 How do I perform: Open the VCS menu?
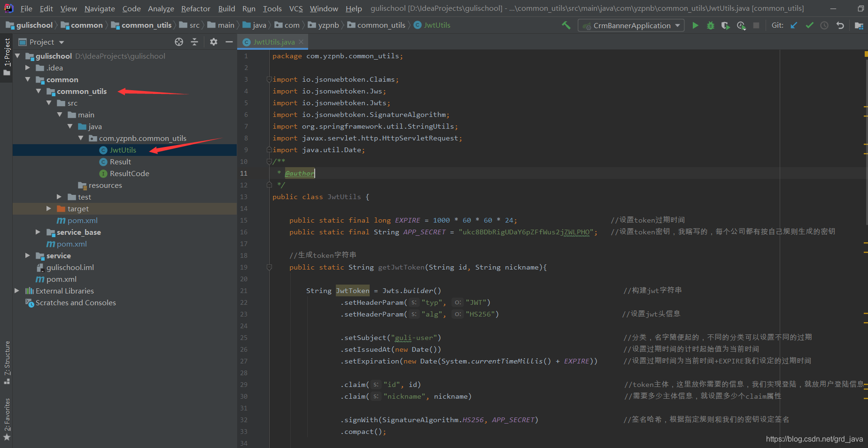pyautogui.click(x=296, y=8)
